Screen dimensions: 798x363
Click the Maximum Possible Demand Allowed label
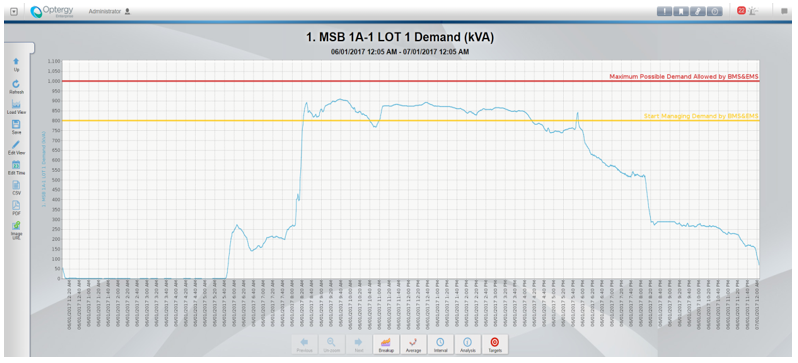tap(683, 76)
